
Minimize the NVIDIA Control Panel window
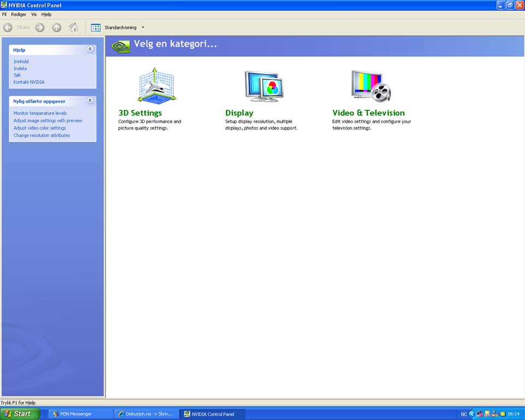point(500,5)
